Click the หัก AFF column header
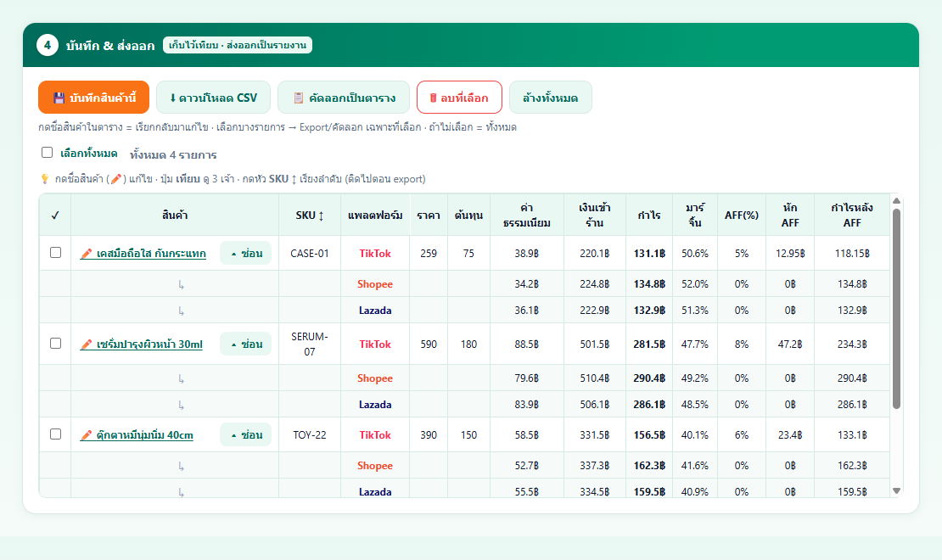 (790, 216)
